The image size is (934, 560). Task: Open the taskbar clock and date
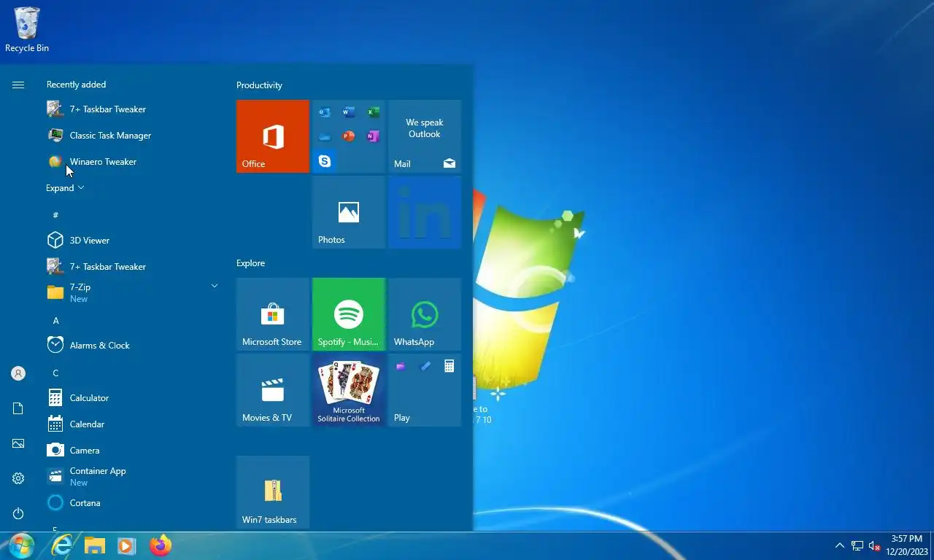tap(906, 545)
